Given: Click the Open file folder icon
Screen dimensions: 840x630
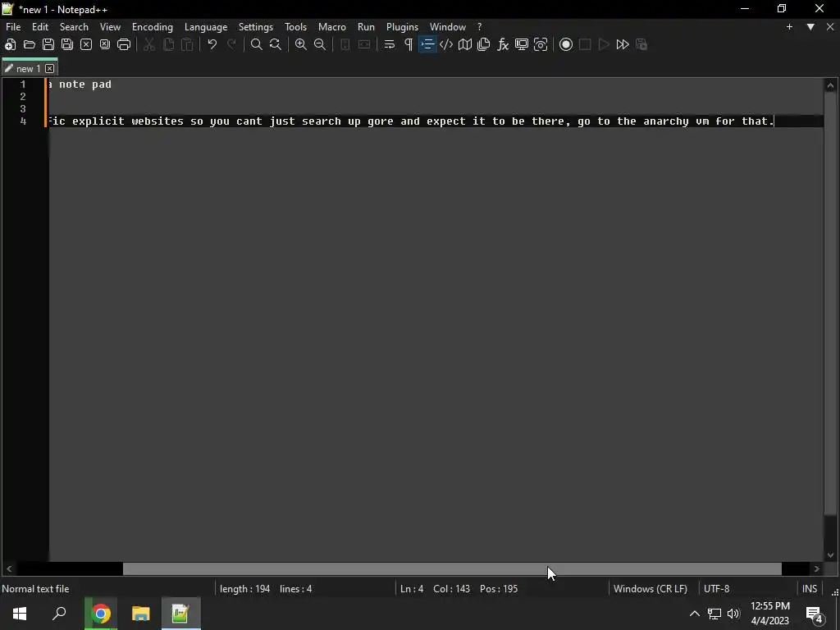Looking at the screenshot, I should tap(30, 44).
